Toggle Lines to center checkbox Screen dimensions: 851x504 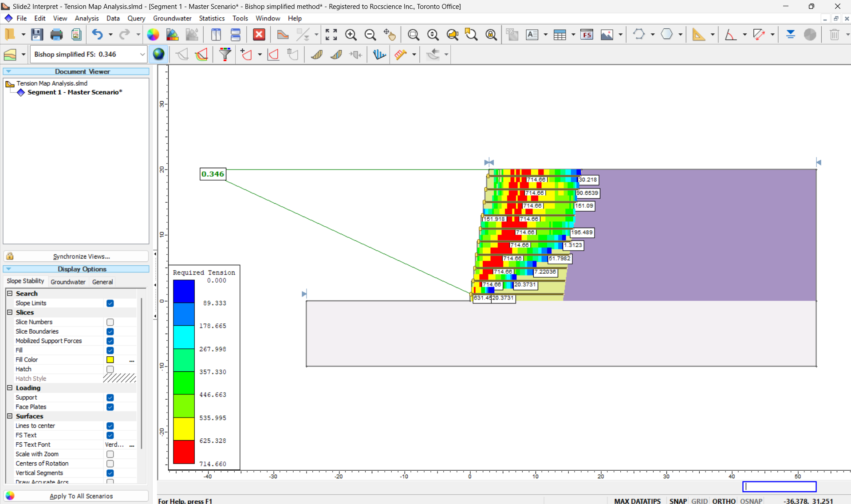tap(110, 426)
